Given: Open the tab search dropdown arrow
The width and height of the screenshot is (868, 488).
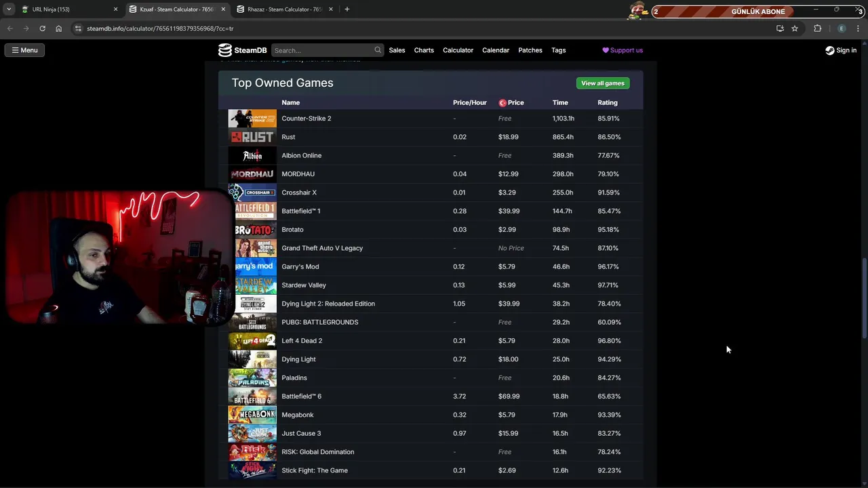Looking at the screenshot, I should [x=9, y=9].
